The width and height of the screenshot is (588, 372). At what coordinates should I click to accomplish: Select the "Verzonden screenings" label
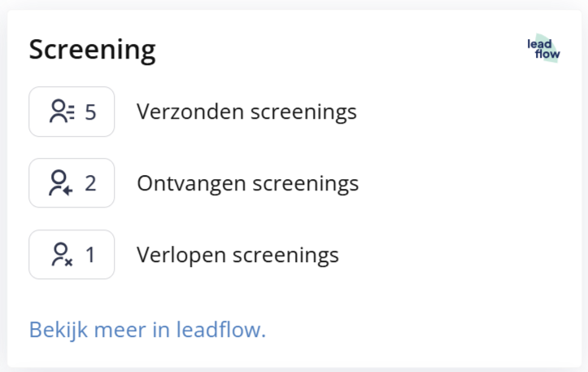click(246, 112)
